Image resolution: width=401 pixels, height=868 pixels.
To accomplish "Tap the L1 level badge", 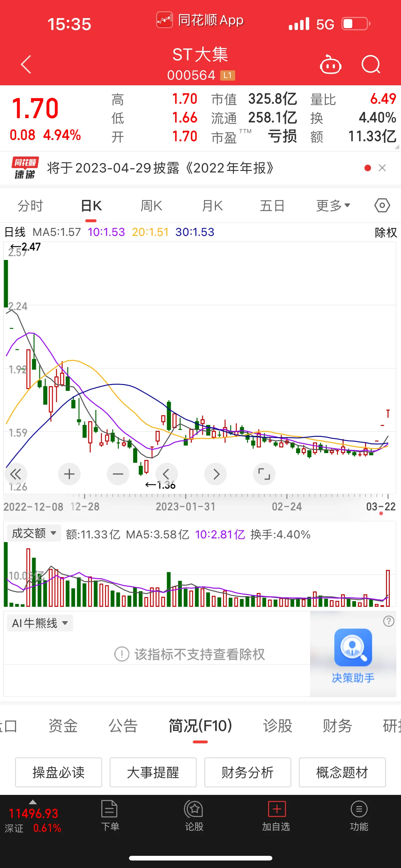I will (228, 75).
